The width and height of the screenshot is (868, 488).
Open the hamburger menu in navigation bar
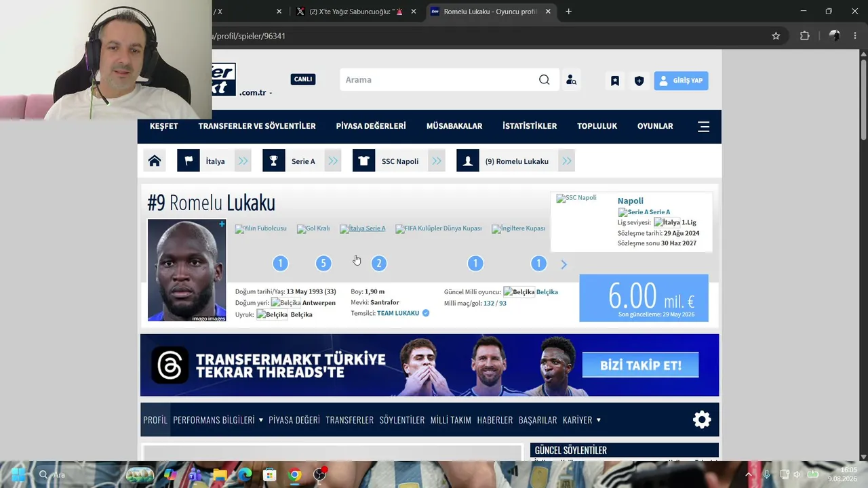point(704,127)
